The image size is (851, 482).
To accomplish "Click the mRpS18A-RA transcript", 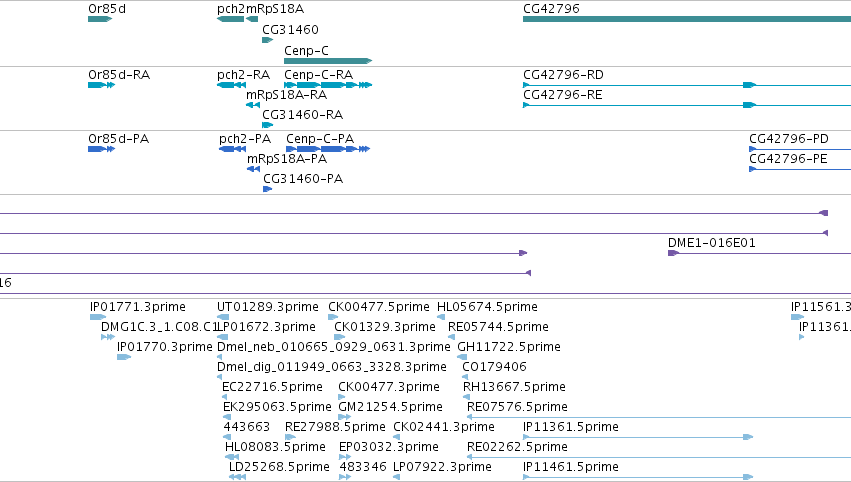I will [x=252, y=105].
